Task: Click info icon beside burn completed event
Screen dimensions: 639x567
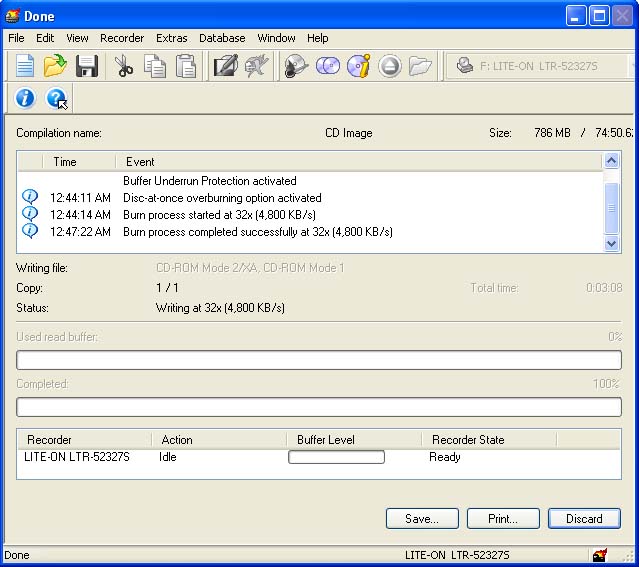Action: 30,231
